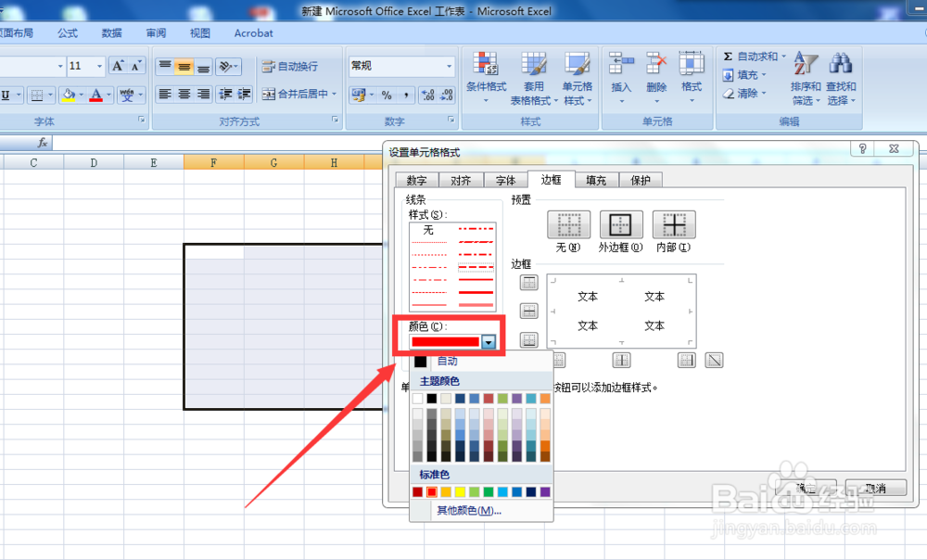Image resolution: width=927 pixels, height=560 pixels.
Task: Click the Increase Decimal icon
Action: pos(428,95)
